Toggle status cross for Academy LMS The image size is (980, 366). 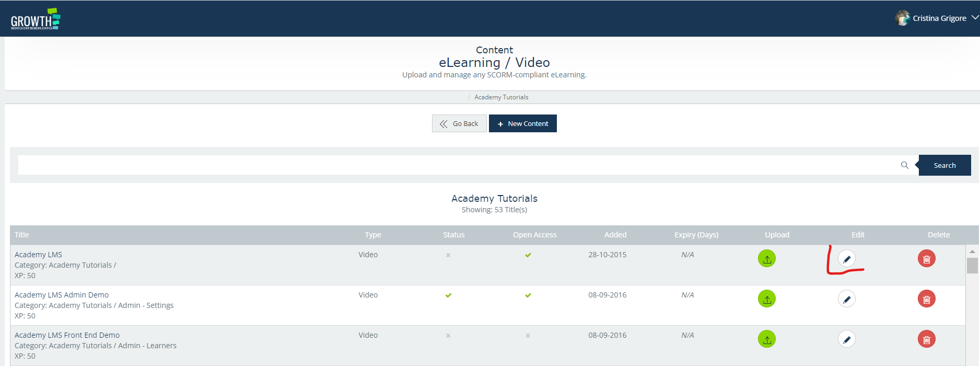click(x=448, y=255)
